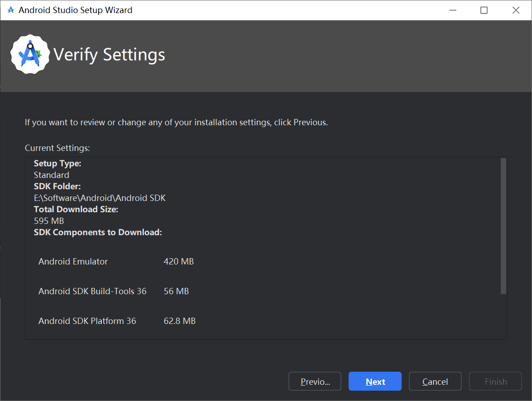Minimize the Setup Wizard window

pyautogui.click(x=452, y=10)
